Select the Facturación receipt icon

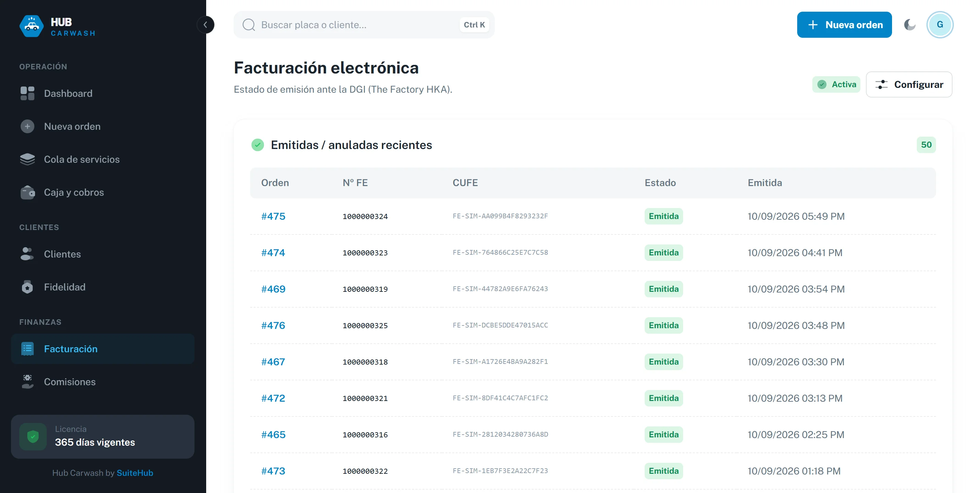(x=27, y=349)
